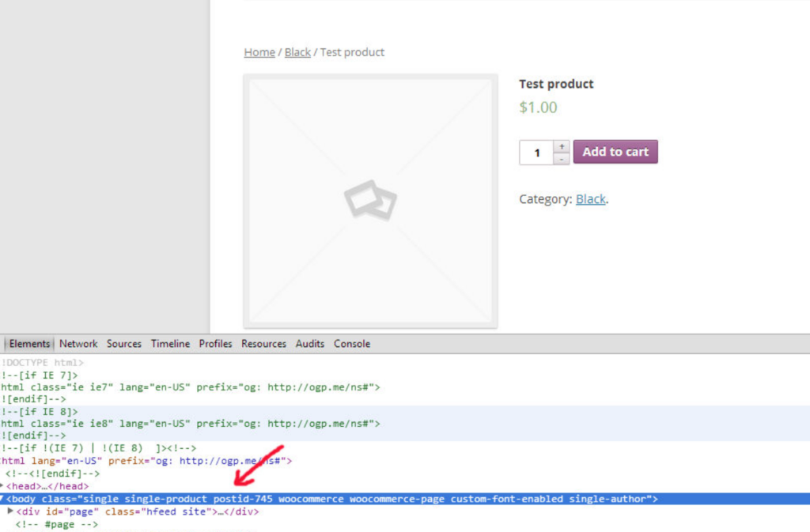Decrease quantity with the minus button
The image size is (810, 532).
pos(561,159)
